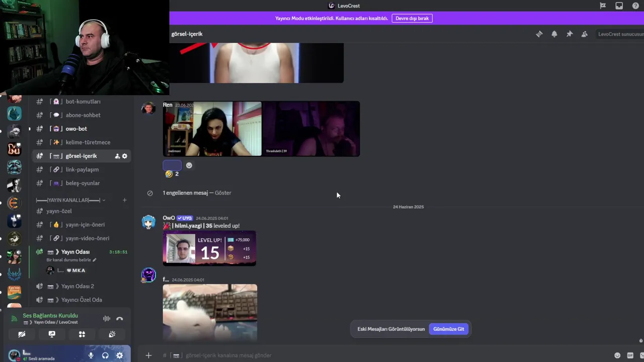
Task: Open the sticker picker at message bar edge
Action: click(641, 355)
